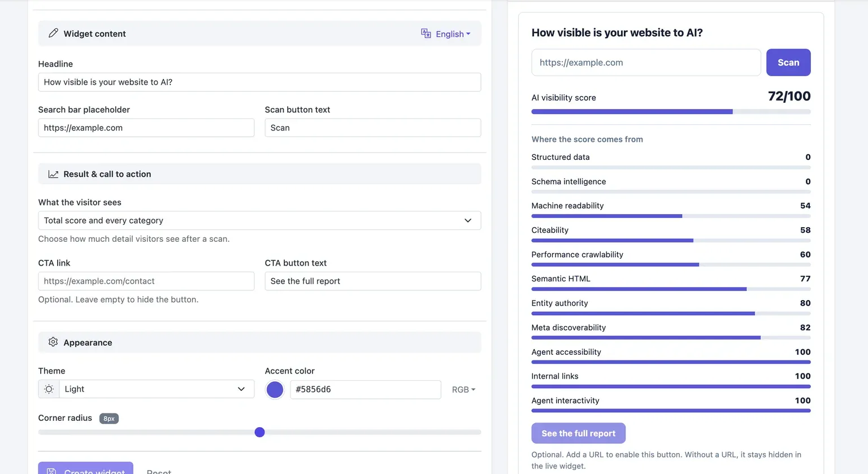Click the 'Entity authority' row label

(559, 303)
